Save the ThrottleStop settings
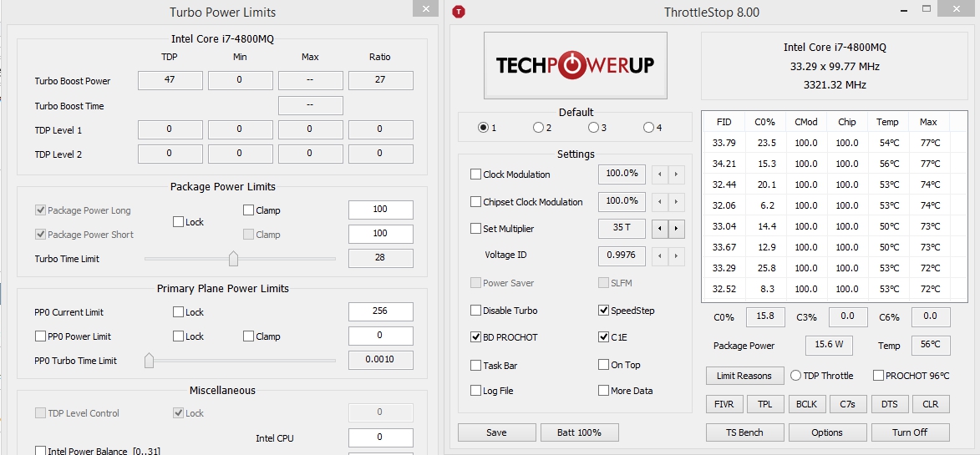 coord(497,432)
